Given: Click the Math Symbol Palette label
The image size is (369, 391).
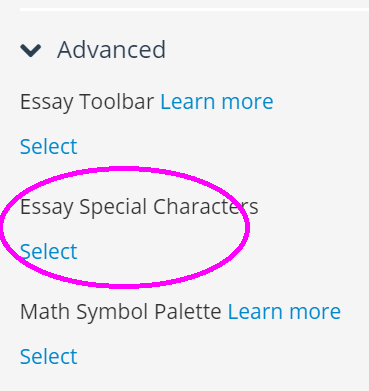Looking at the screenshot, I should click(121, 312).
